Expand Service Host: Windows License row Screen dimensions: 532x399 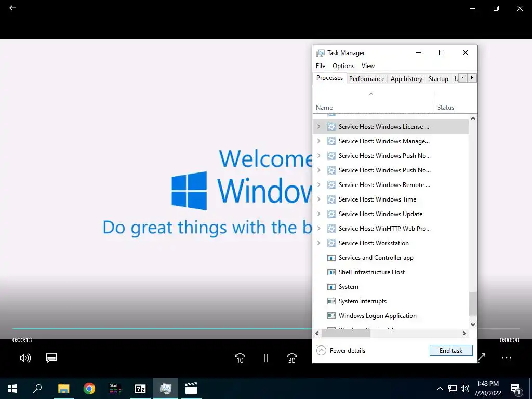pos(318,127)
